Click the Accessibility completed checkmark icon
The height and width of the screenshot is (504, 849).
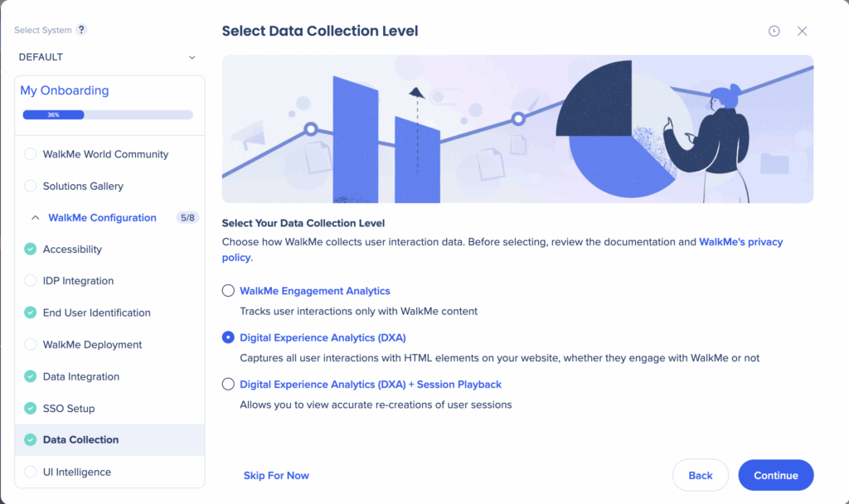coord(31,249)
